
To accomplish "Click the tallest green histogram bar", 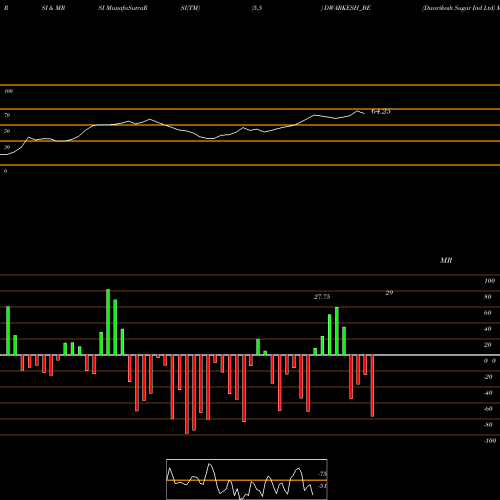I will pyautogui.click(x=108, y=322).
